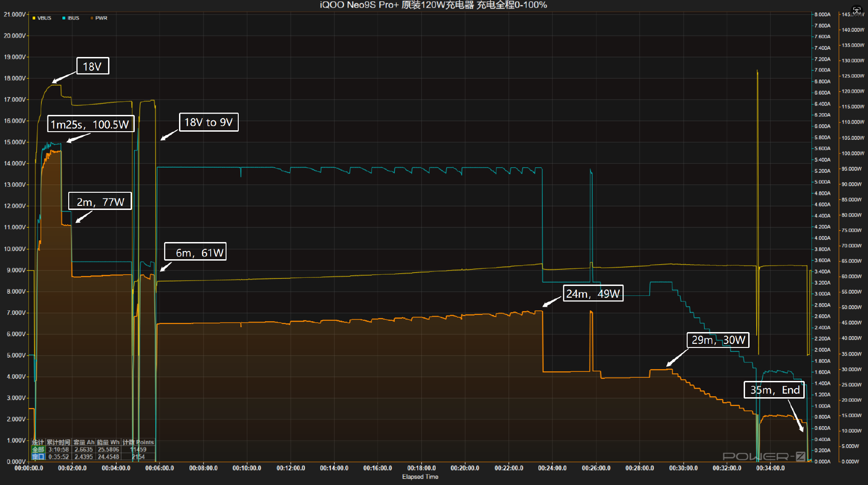Click the 00:34:00.0 time axis tick
Viewport: 868px width, 485px height.
pyautogui.click(x=770, y=468)
